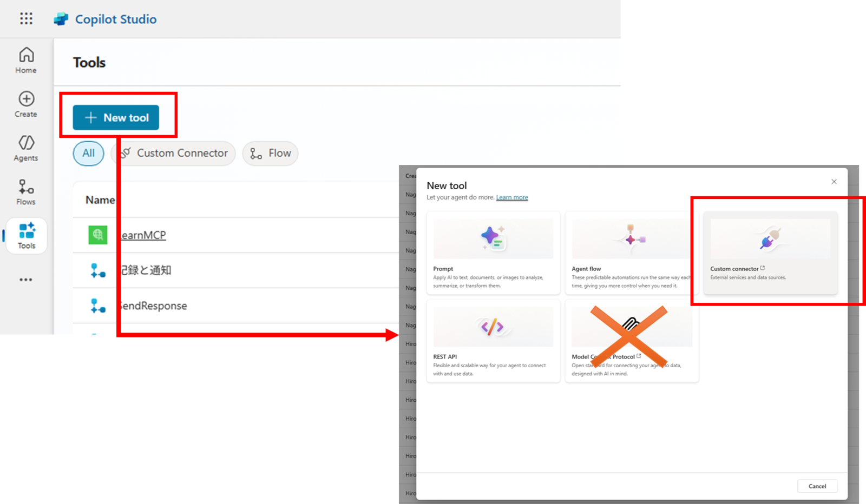Select Tools in the sidebar
This screenshot has width=866, height=504.
coord(27,236)
